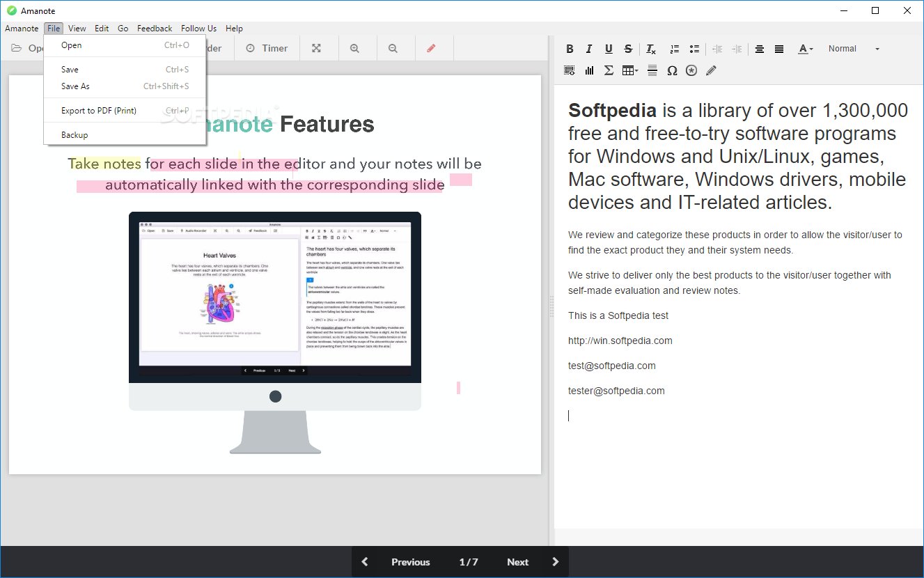Image resolution: width=924 pixels, height=578 pixels.
Task: Click the http://win.softpedia.com line
Action: pos(620,341)
